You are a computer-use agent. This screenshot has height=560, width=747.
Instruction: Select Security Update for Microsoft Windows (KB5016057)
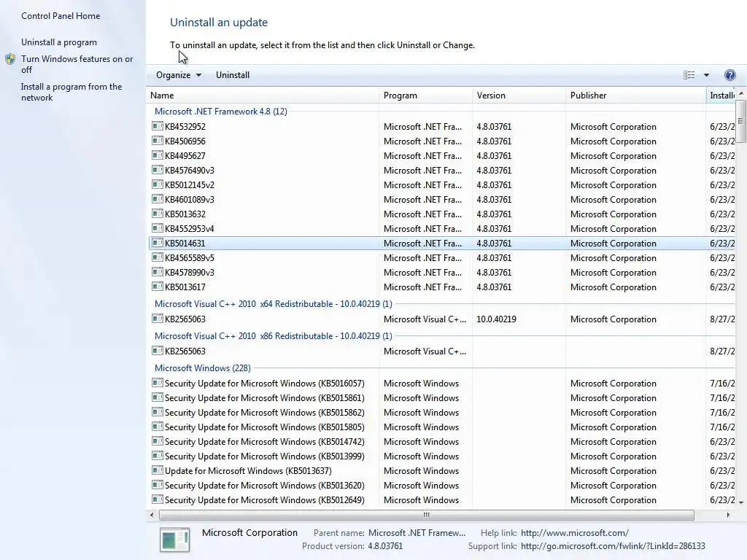coord(264,384)
